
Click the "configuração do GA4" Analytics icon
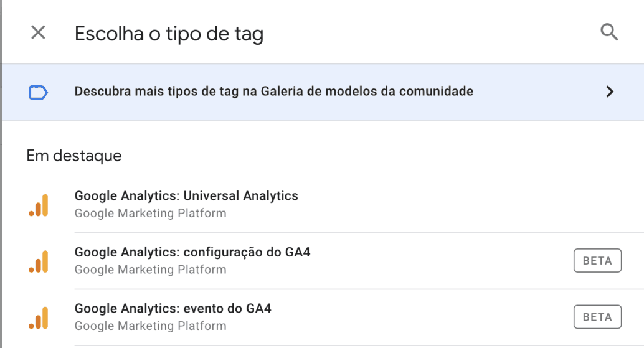[39, 261]
